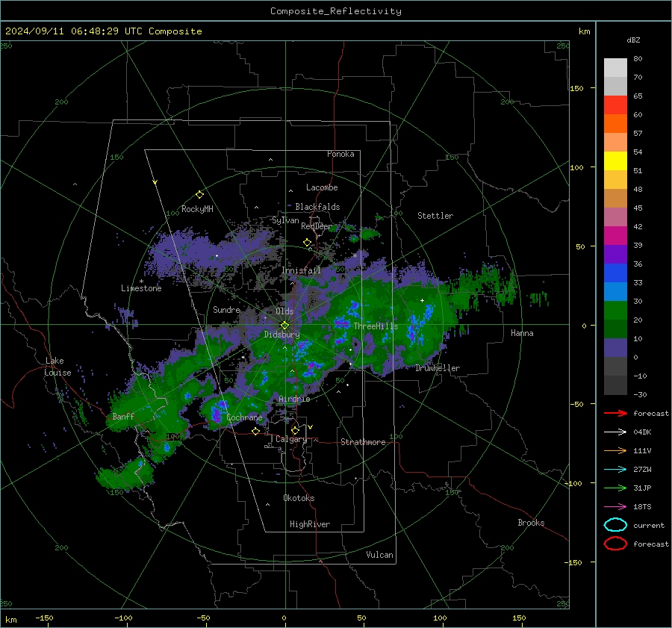Pick the dark orange swatch near 60 dBZ
Screen dimensions: 672x628
tap(615, 123)
